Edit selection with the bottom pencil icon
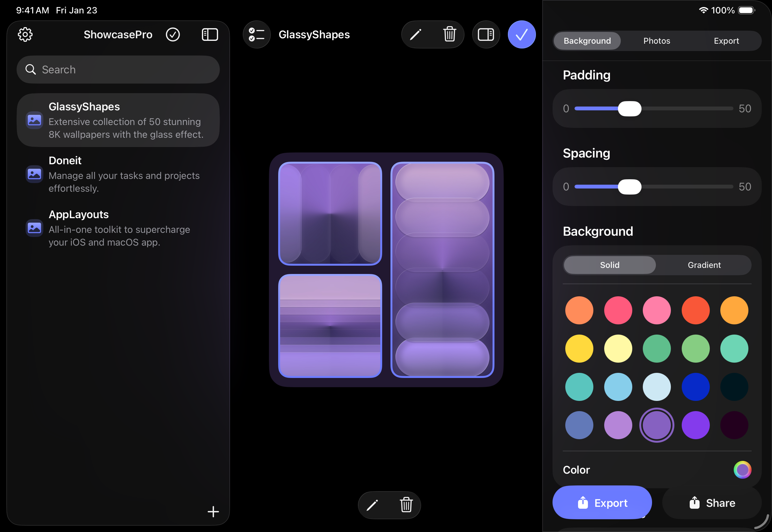 pos(372,505)
